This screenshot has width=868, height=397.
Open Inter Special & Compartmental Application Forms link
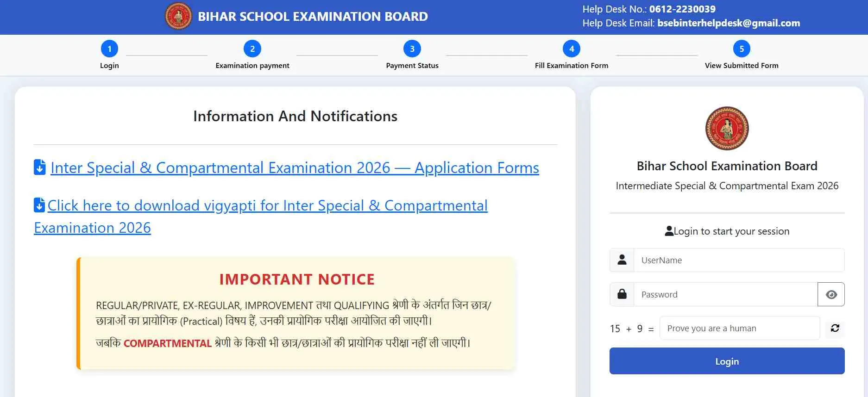295,167
